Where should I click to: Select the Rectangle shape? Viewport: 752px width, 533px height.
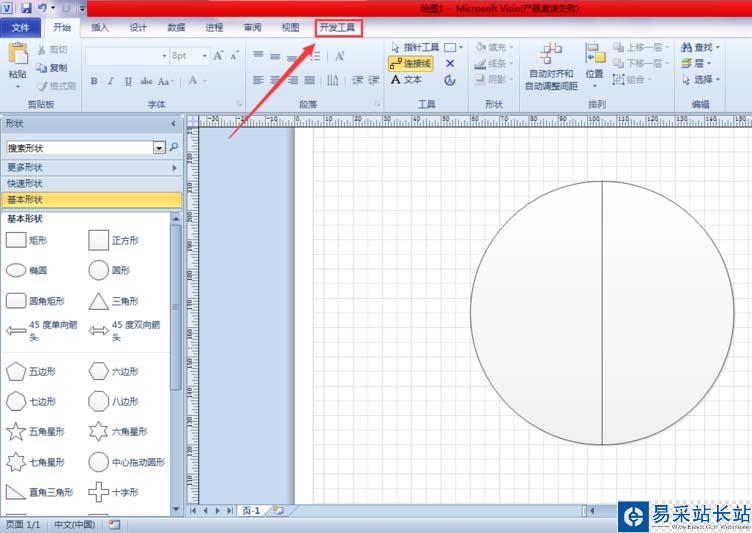point(26,240)
